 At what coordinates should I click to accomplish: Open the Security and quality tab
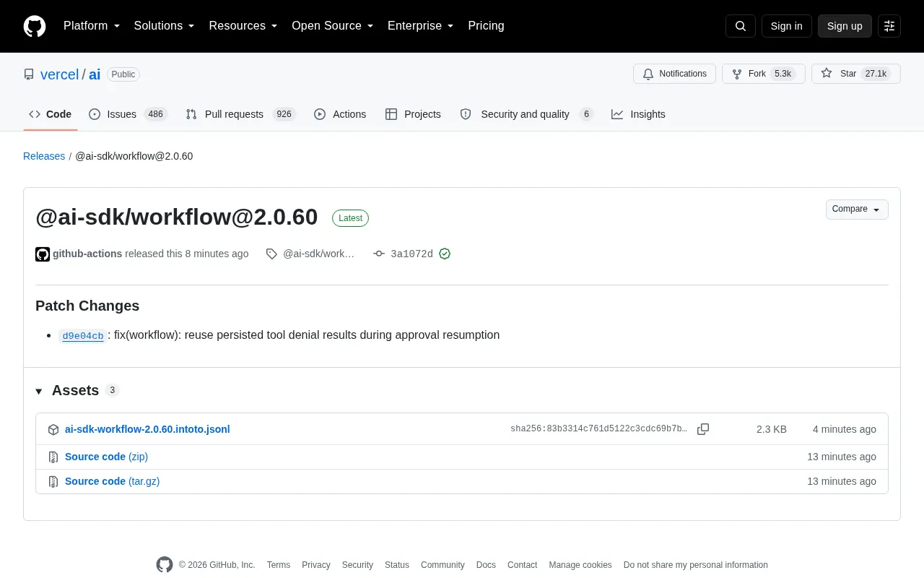[526, 114]
